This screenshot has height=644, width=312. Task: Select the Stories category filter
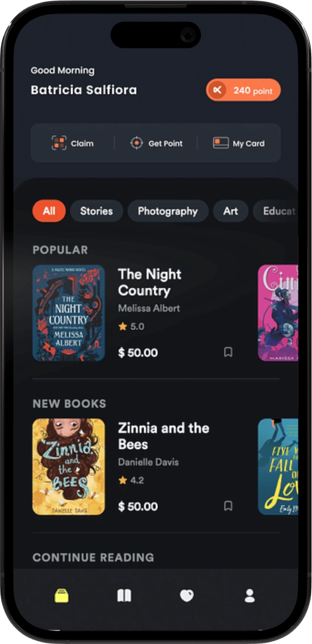97,211
